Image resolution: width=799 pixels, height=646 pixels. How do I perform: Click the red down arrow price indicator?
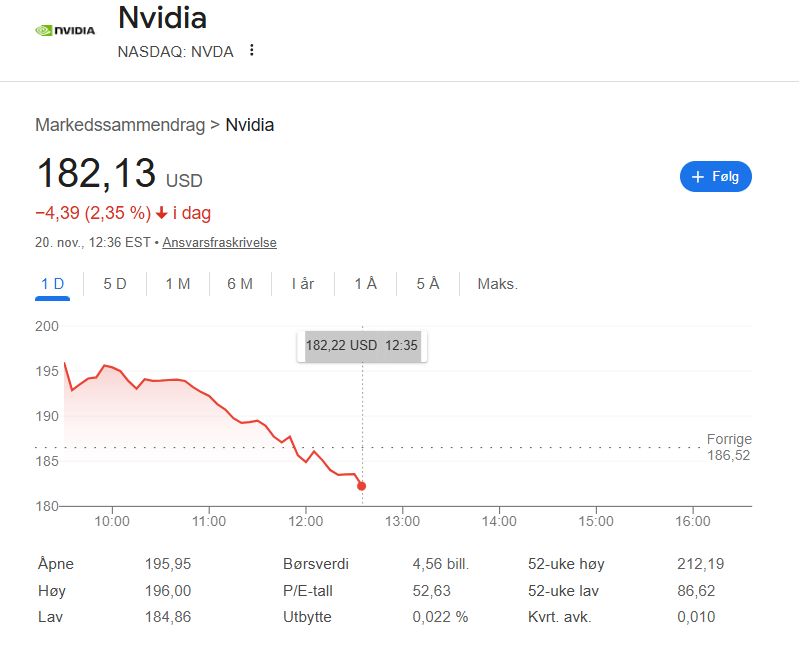pos(161,213)
